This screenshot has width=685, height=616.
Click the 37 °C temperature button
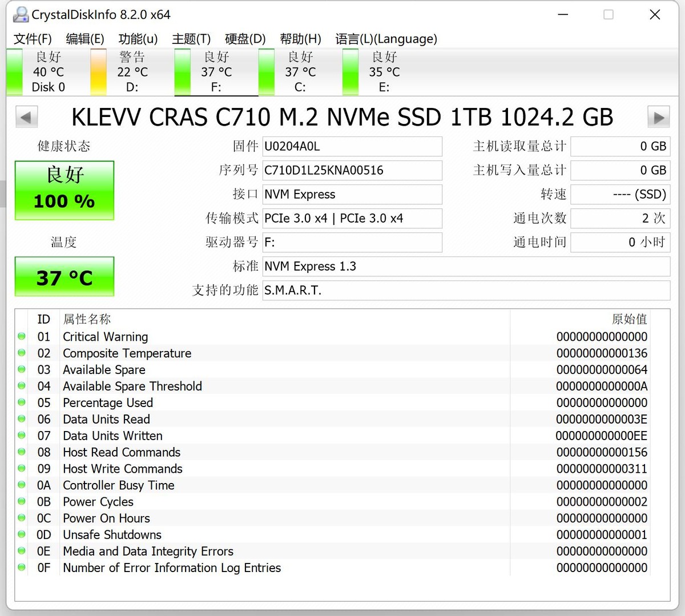click(x=65, y=277)
